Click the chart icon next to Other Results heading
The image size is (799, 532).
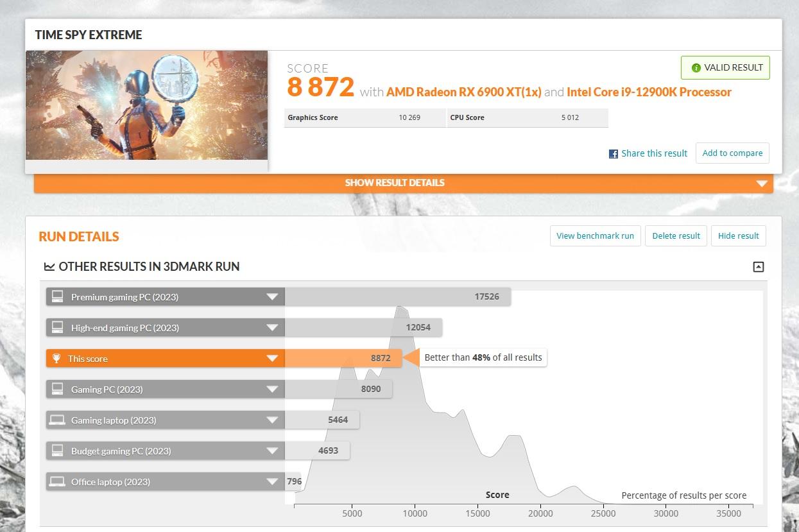click(49, 267)
